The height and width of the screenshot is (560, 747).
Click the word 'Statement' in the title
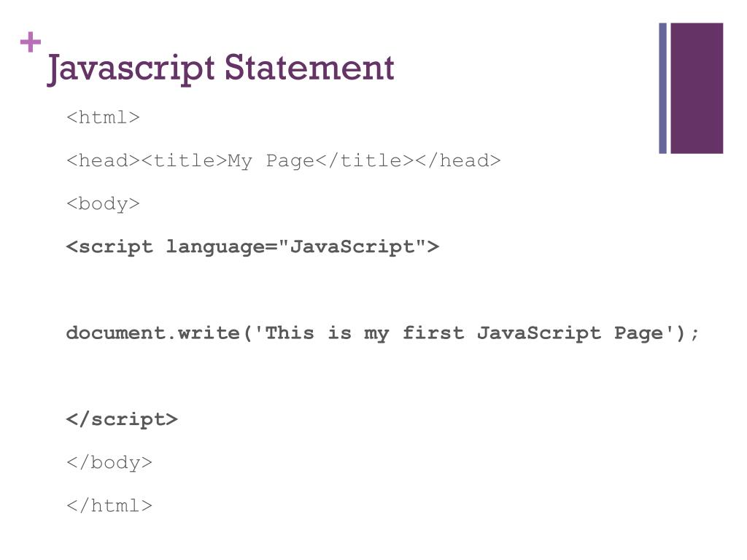(x=309, y=68)
